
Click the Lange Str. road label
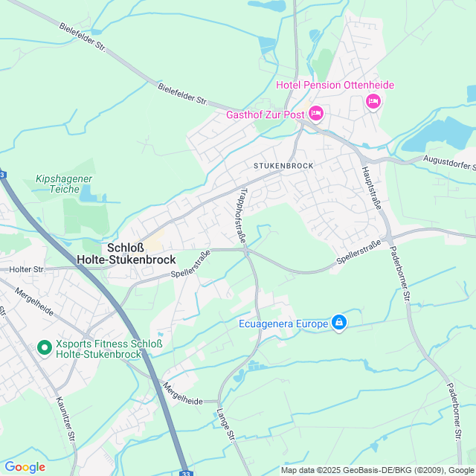pyautogui.click(x=226, y=425)
